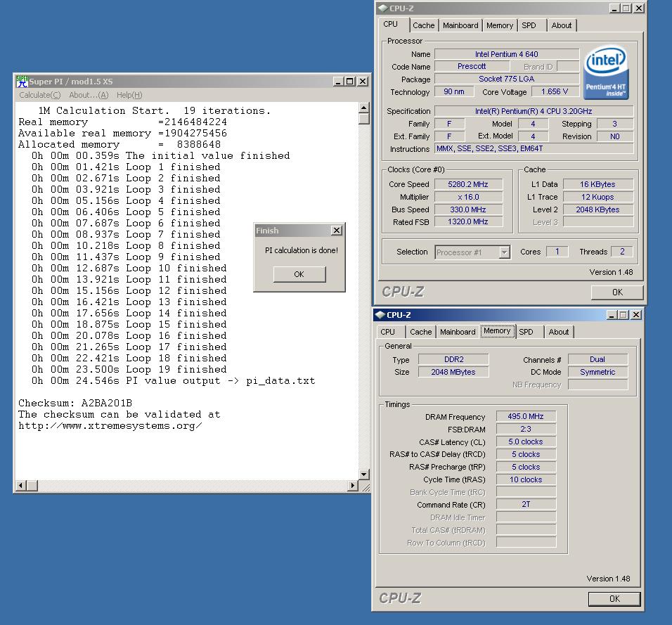Click OK in the bottom CPU-Z window
Image resolution: width=672 pixels, height=625 pixels.
(614, 599)
